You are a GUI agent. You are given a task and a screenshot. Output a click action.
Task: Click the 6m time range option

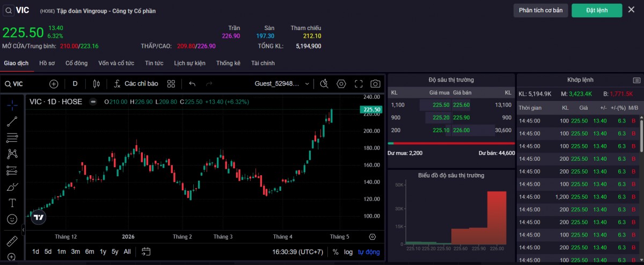pos(89,252)
